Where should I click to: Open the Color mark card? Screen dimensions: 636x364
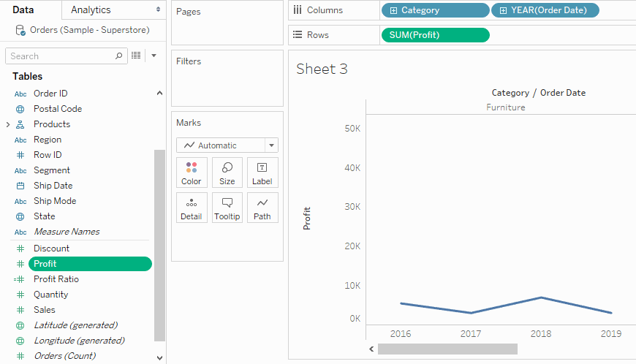pos(192,172)
